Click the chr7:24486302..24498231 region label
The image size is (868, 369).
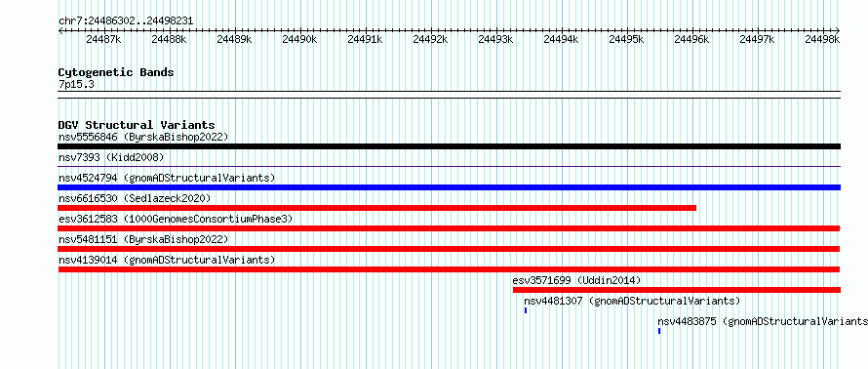point(126,21)
